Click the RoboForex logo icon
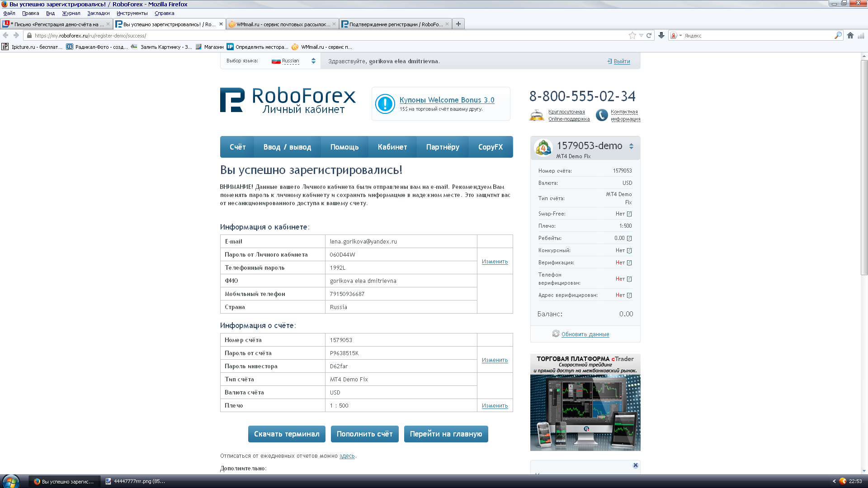Screen dimensions: 868x488 232,100
